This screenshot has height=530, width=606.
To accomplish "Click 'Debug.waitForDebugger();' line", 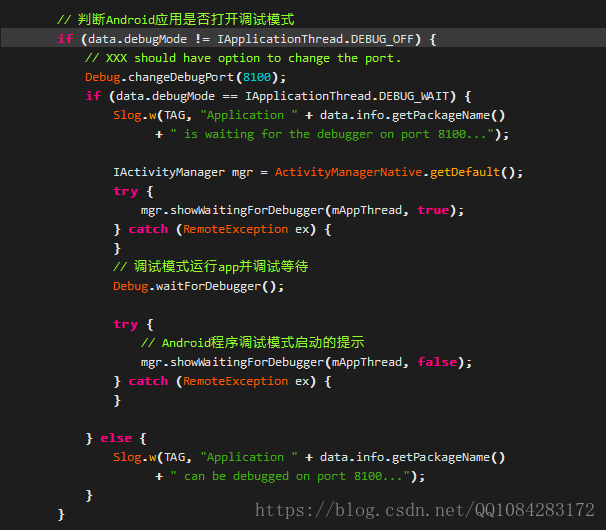I will coord(199,286).
